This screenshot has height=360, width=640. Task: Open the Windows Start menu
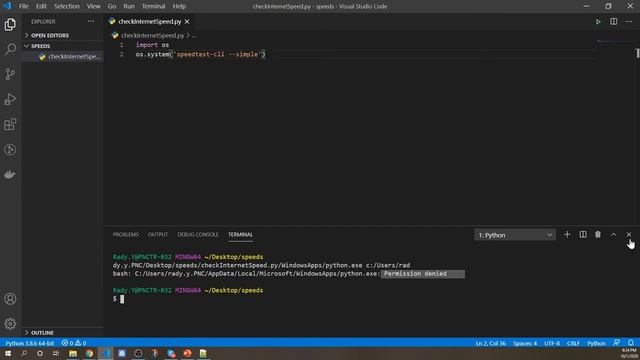pyautogui.click(x=8, y=353)
